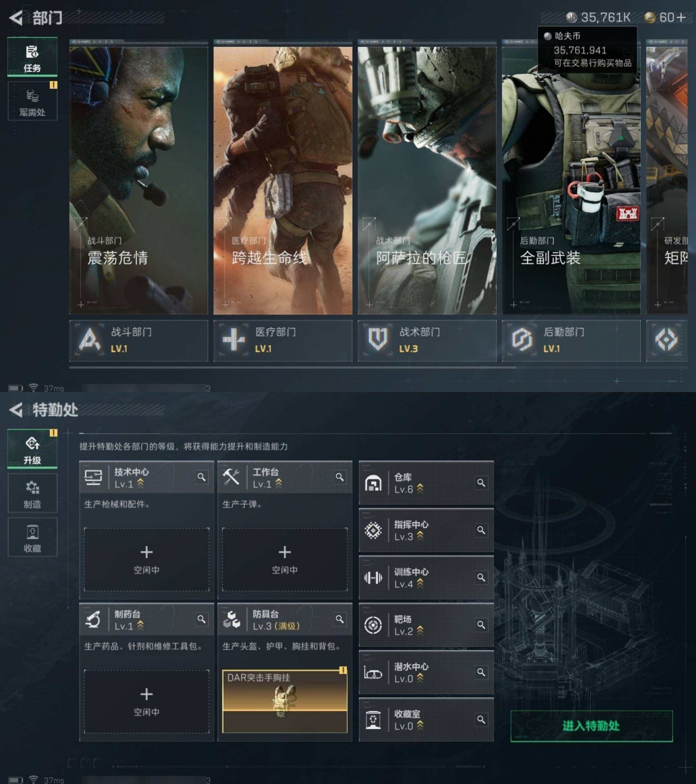Select the 制药台 microscope icon
The height and width of the screenshot is (784, 696).
pos(93,619)
